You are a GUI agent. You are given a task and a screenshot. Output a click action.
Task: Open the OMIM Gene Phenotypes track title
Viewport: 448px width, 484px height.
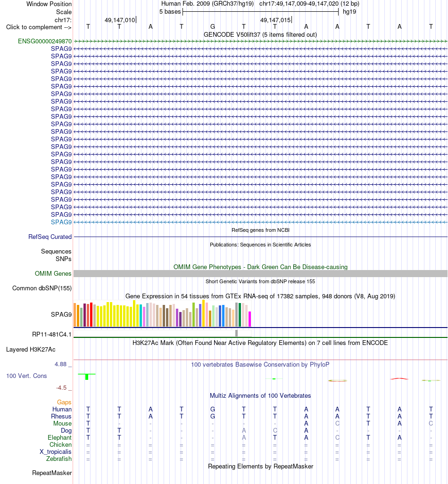260,267
